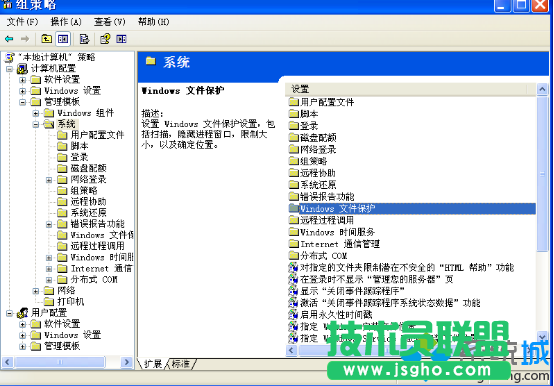Click folder icon of 系统还原 in the tree
The width and height of the screenshot is (554, 386).
(62, 213)
